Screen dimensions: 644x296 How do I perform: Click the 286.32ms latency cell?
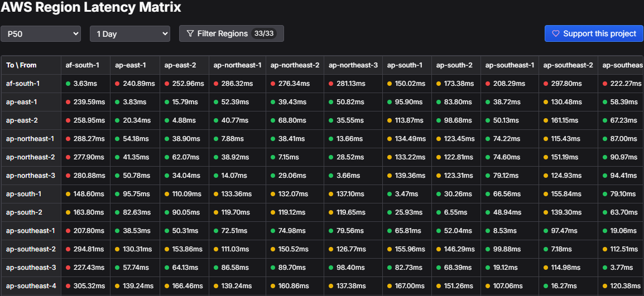click(237, 84)
